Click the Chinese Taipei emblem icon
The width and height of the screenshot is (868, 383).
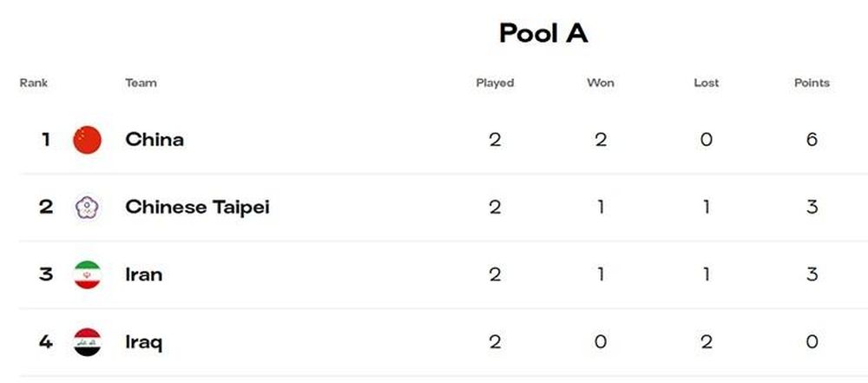tap(88, 208)
